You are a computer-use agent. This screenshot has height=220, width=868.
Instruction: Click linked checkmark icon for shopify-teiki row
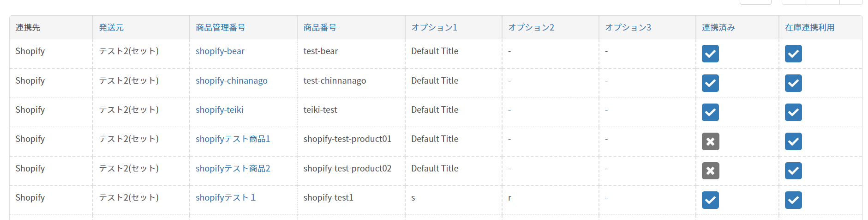(710, 112)
